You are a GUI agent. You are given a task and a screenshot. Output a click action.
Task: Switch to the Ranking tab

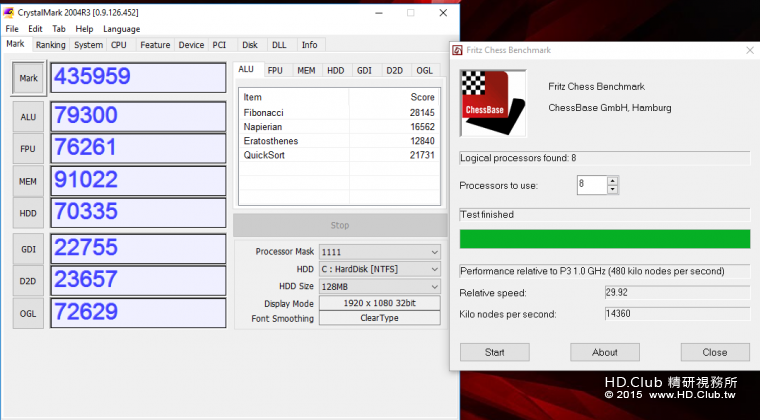coord(50,45)
